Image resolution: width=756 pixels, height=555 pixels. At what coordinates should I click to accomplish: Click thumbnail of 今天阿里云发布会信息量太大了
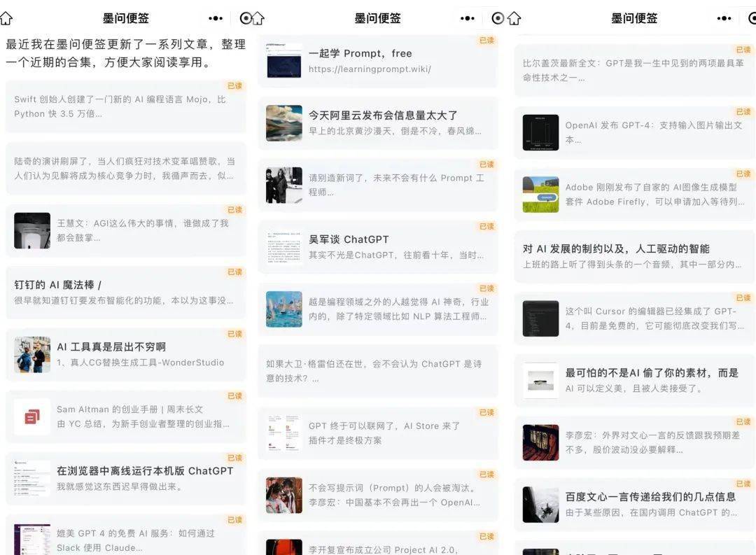coord(284,123)
